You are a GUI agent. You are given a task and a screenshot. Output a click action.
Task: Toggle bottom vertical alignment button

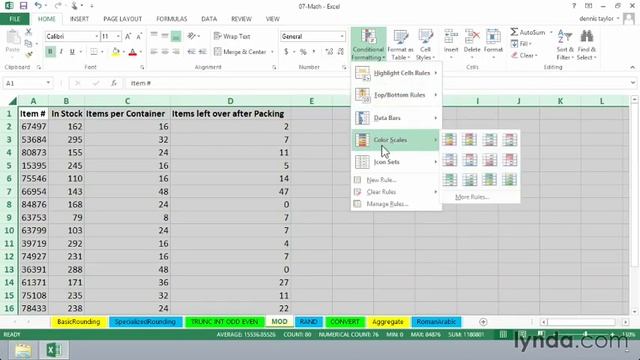176,36
